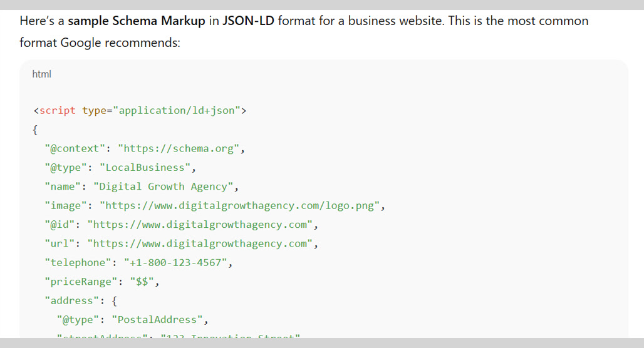The width and height of the screenshot is (644, 348).
Task: Click the "format Google recommends:" line
Action: (x=100, y=43)
